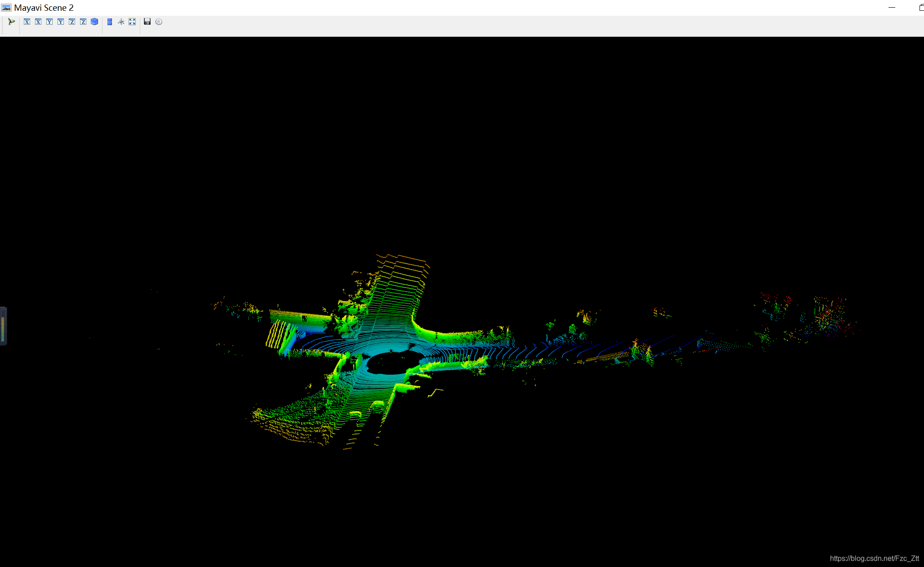Click the level meter widget on left edge
Image resolution: width=924 pixels, height=567 pixels.
(x=3, y=326)
